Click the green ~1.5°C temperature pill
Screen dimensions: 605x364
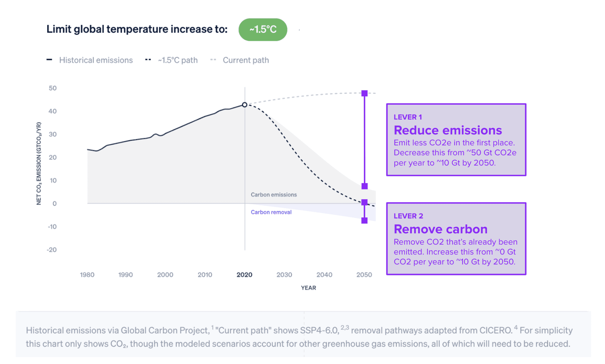pyautogui.click(x=263, y=30)
